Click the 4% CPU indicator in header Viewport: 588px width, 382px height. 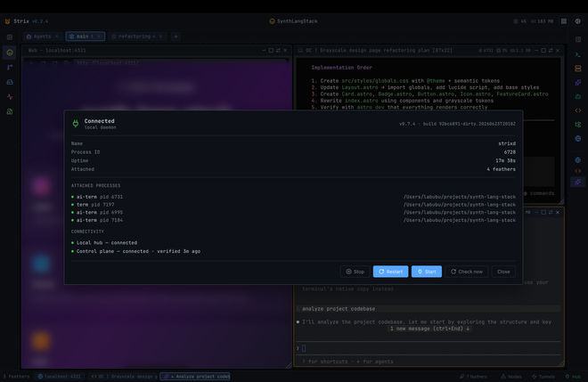(520, 21)
